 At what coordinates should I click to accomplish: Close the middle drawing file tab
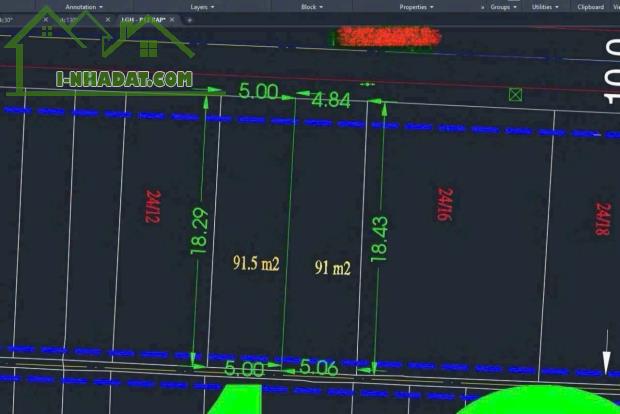[108, 19]
